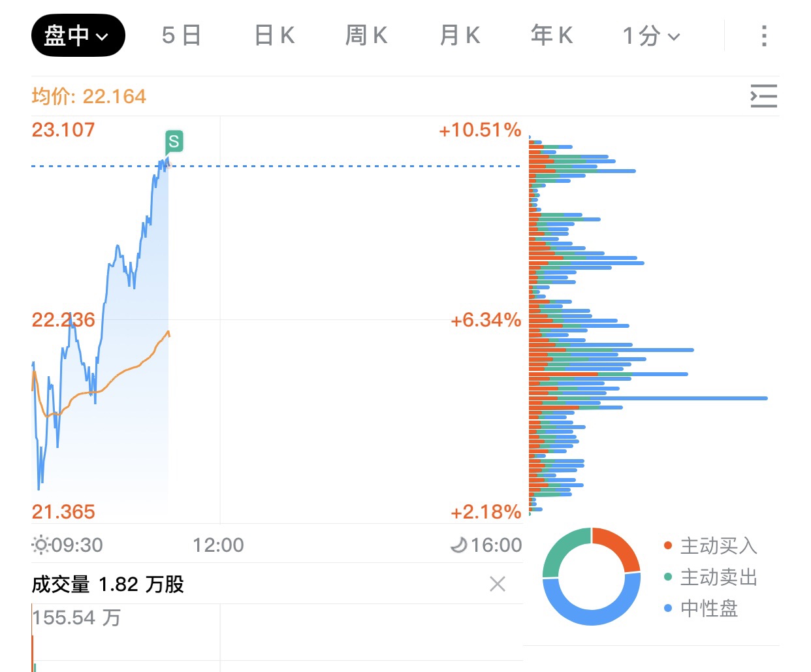811x672 pixels.
Task: Close the 成交量 volume panel
Action: [x=498, y=584]
